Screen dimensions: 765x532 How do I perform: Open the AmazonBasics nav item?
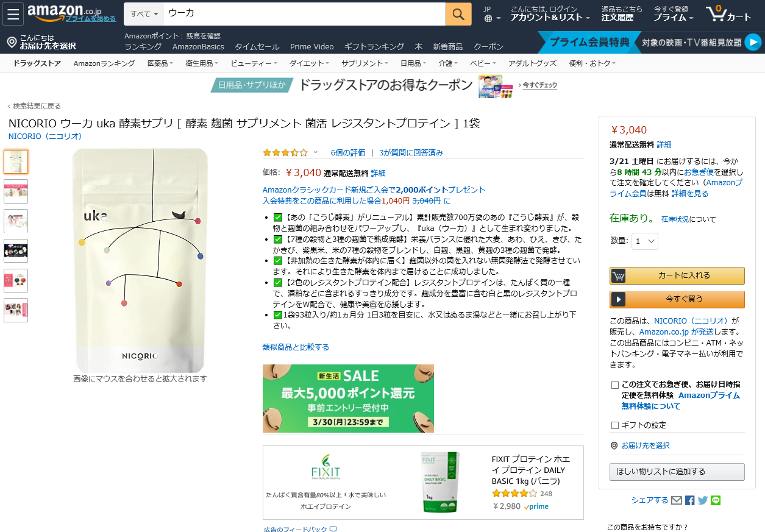(x=198, y=47)
